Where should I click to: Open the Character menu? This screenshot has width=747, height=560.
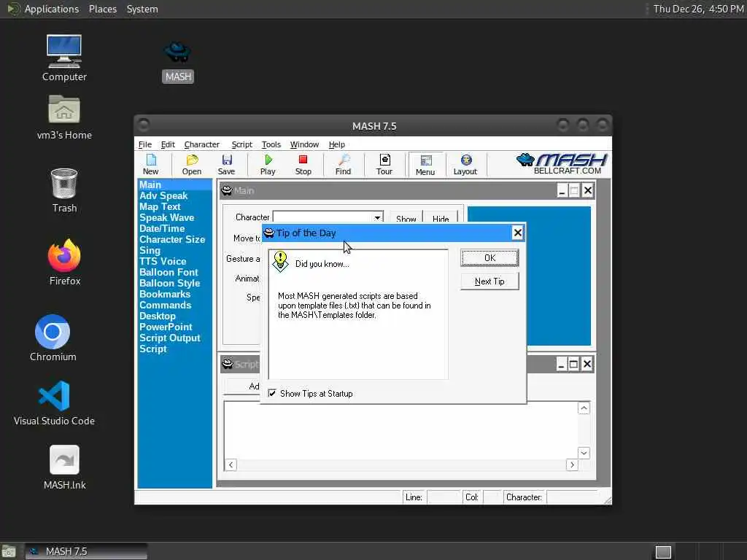pyautogui.click(x=201, y=144)
